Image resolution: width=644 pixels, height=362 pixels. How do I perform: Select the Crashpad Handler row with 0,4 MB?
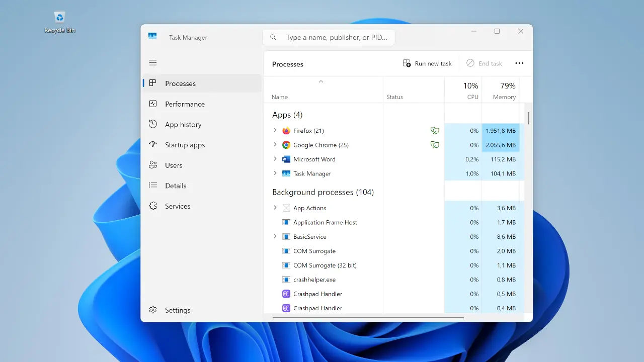394,308
